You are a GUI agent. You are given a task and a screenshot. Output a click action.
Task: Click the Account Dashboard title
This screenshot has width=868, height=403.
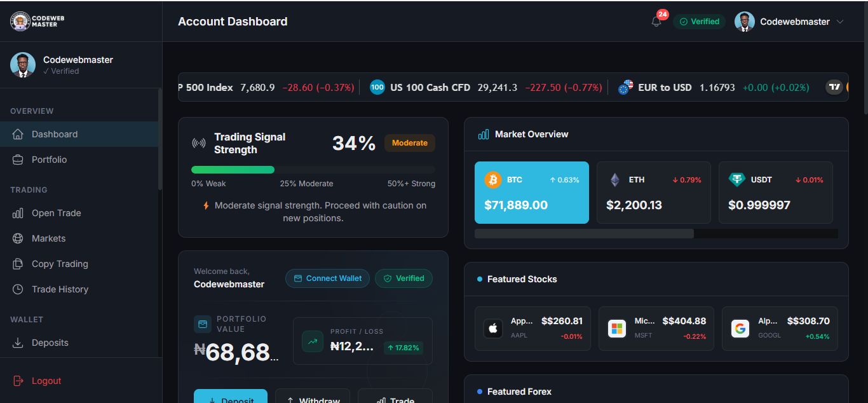point(233,22)
